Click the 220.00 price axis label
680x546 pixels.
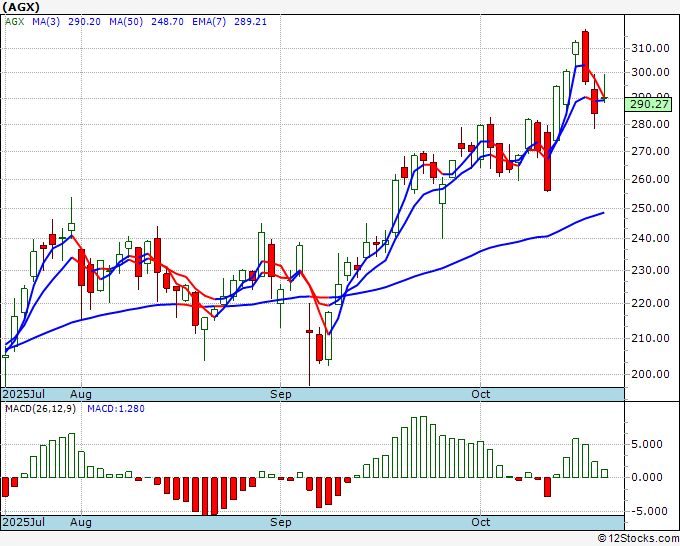(650, 303)
